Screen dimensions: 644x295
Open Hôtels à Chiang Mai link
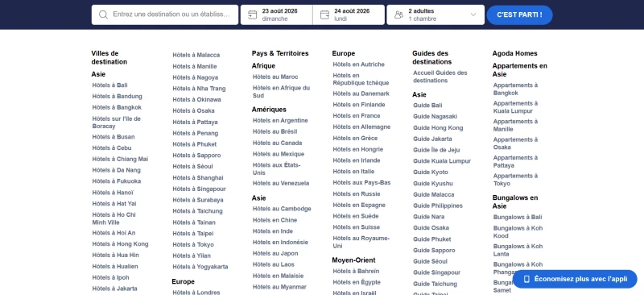[x=120, y=160]
